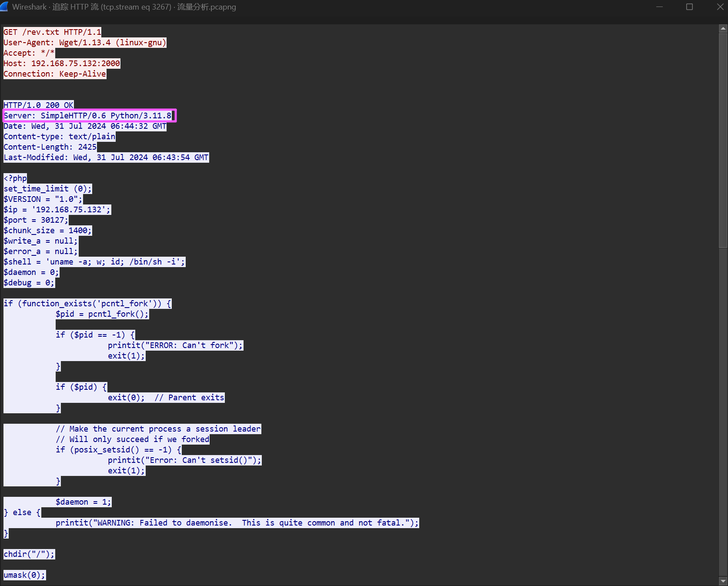Click the 'ERROR: Can't fork' printit line
Image resolution: width=728 pixels, height=586 pixels.
tap(176, 345)
